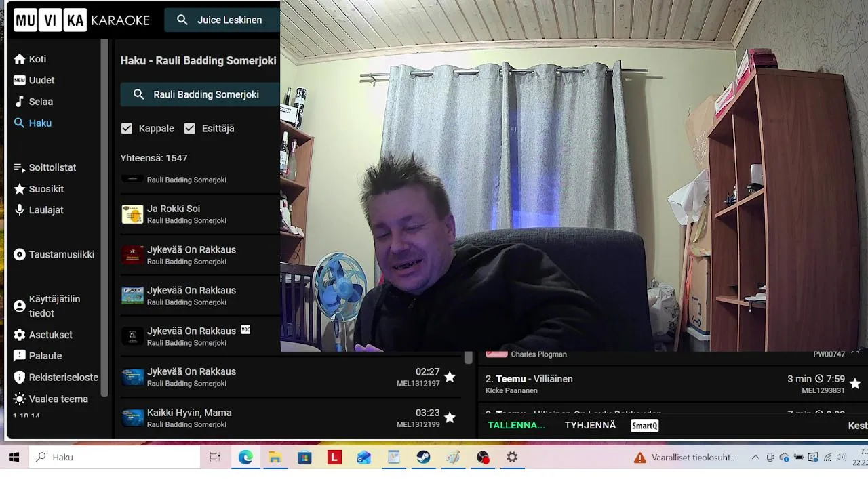Favorite Kaikki Hyvin, Mama star

tap(450, 418)
